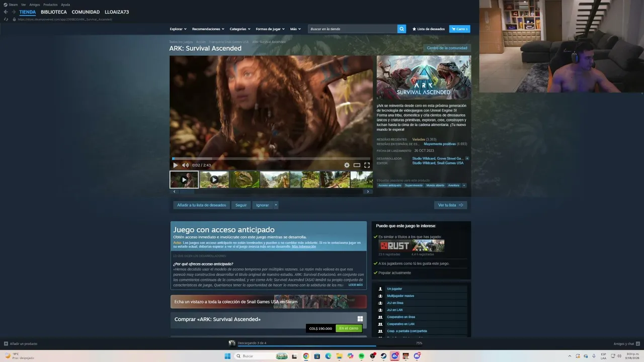Image resolution: width=644 pixels, height=362 pixels.
Task: Open Amigos y chat
Action: coord(626,344)
